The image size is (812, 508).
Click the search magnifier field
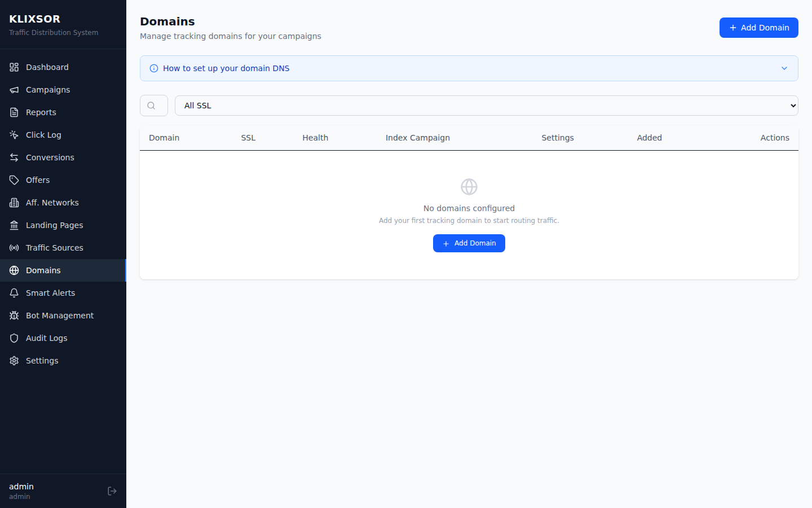(x=153, y=106)
